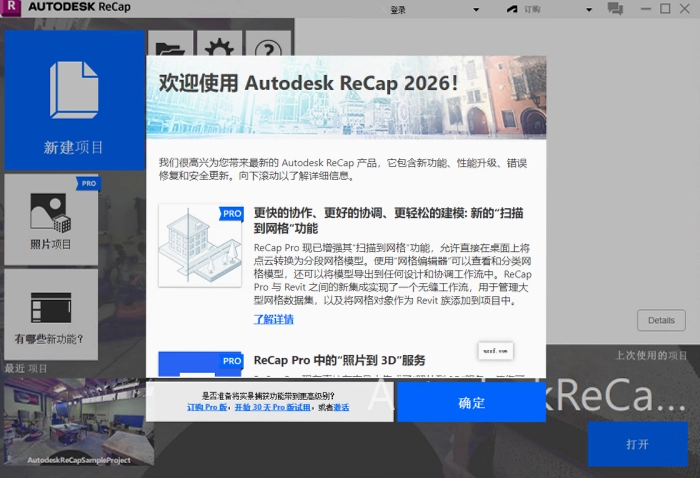This screenshot has width=700, height=478.
Task: Open the AutodeskReCapSampleProject thumbnail
Action: pos(79,422)
